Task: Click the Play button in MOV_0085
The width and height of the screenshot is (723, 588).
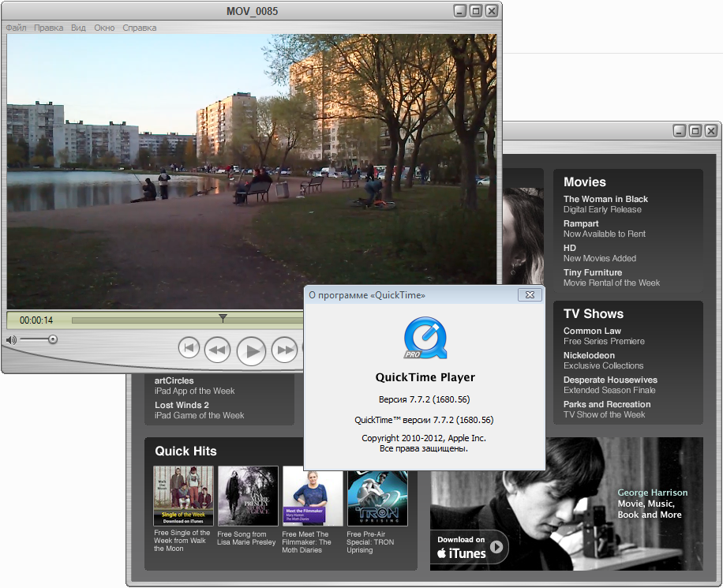Action: [251, 351]
